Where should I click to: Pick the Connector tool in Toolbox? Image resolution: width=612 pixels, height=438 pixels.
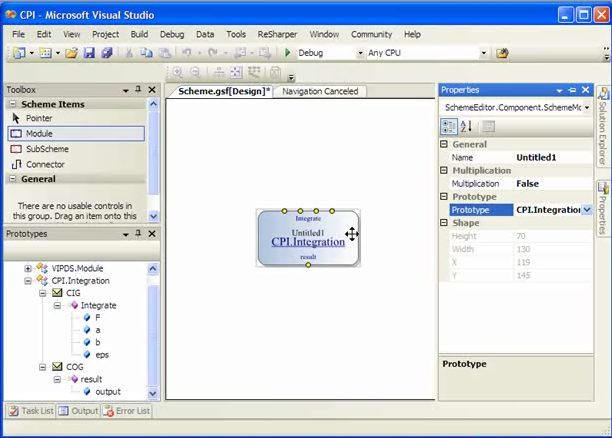pos(45,164)
